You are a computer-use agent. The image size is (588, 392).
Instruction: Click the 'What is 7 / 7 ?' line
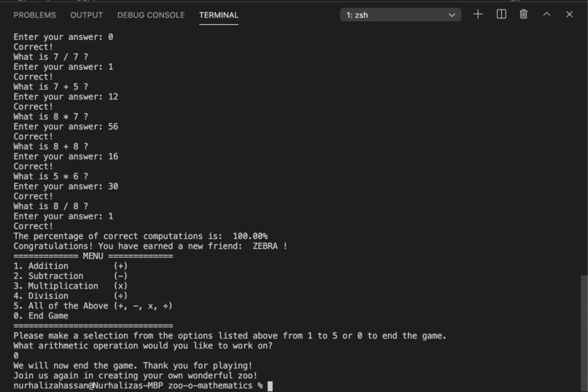pyautogui.click(x=50, y=57)
